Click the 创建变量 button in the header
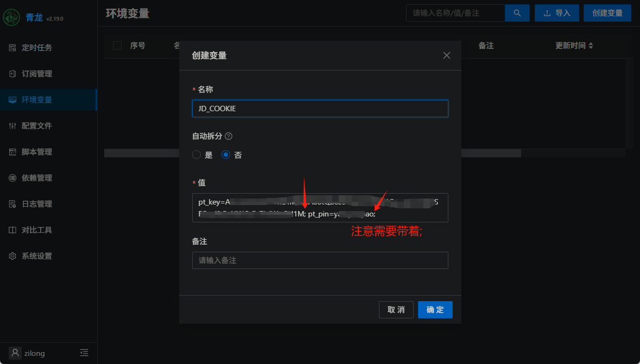 point(607,13)
